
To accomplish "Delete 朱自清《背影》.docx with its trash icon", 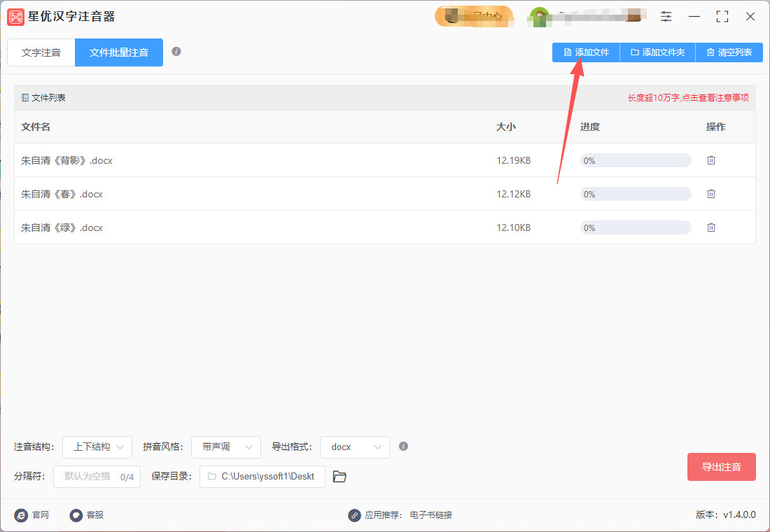I will pyautogui.click(x=711, y=160).
